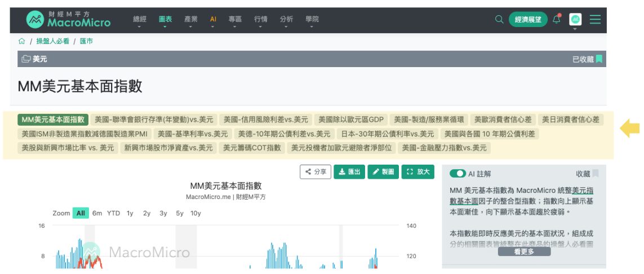Click the search magnifier icon
644x274 pixels.
pyautogui.click(x=499, y=19)
